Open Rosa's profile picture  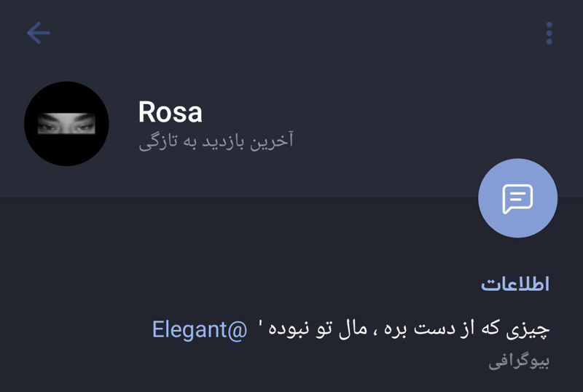pyautogui.click(x=66, y=124)
